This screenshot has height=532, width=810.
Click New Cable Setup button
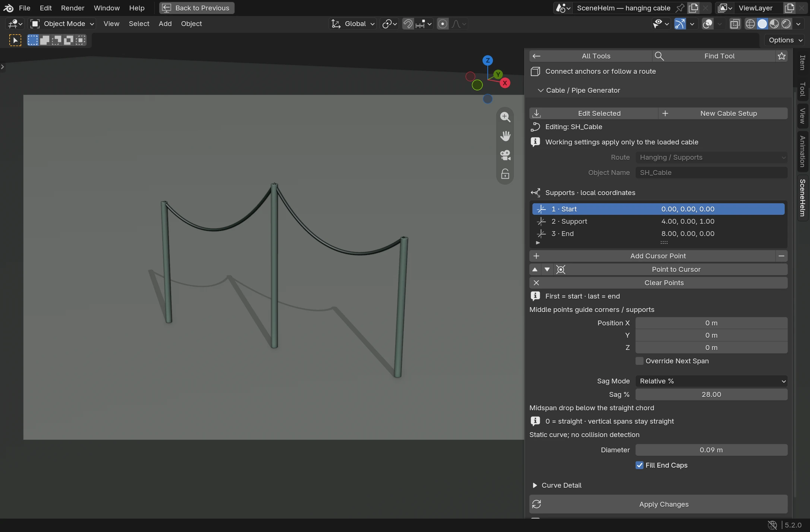(x=723, y=113)
